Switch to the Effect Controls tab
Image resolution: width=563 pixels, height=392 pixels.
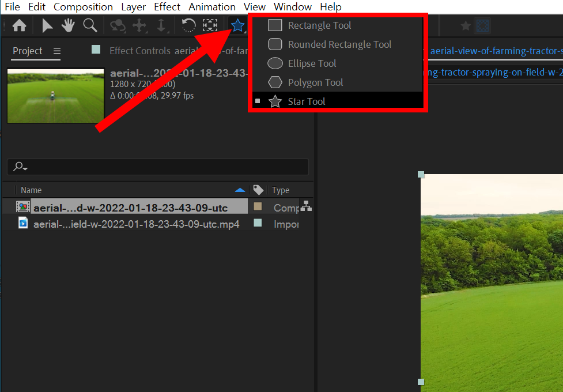139,51
